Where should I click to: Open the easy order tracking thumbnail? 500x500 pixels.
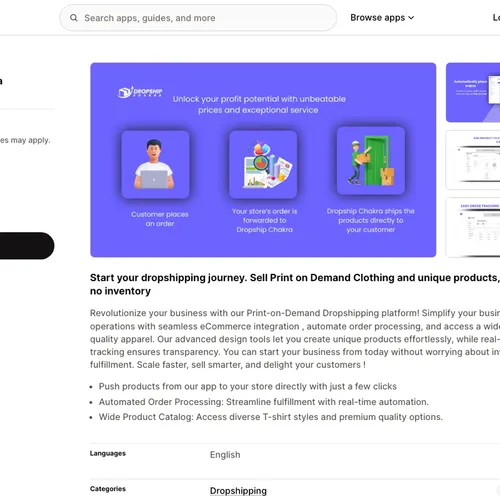(x=473, y=228)
